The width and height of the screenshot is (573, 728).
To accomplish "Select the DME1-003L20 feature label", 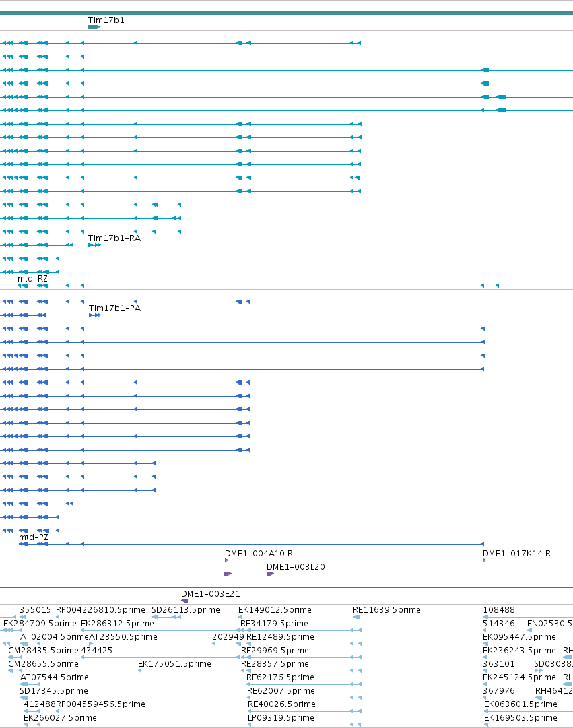I will pos(296,567).
